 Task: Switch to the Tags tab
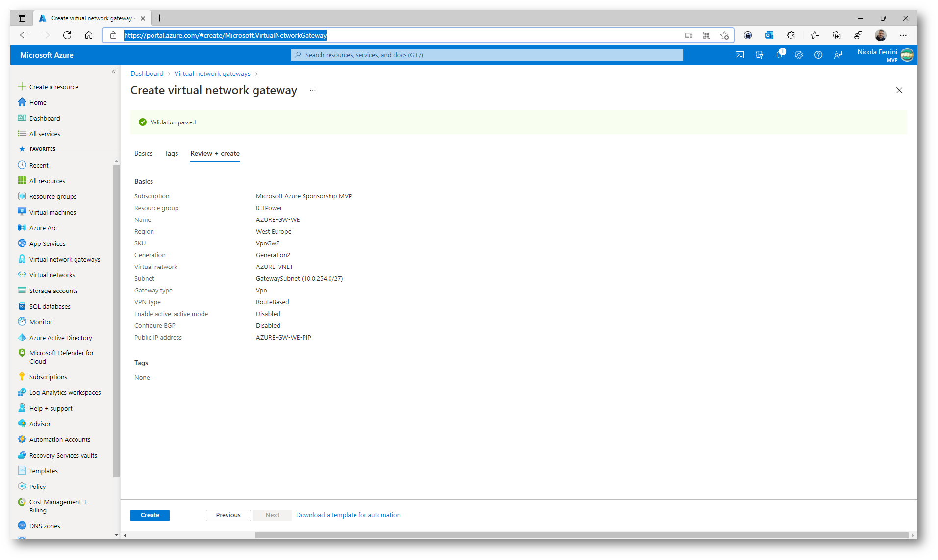click(171, 153)
